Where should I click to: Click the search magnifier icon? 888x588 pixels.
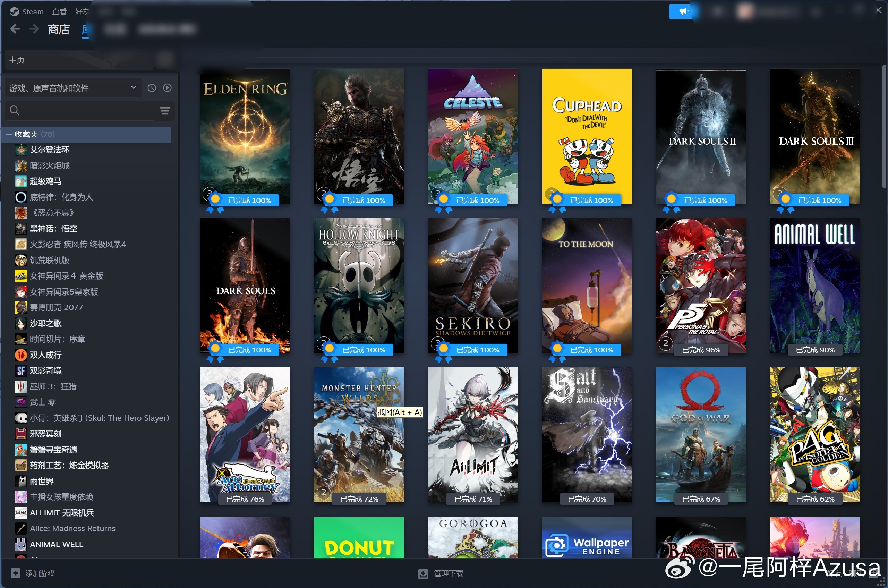coord(15,110)
